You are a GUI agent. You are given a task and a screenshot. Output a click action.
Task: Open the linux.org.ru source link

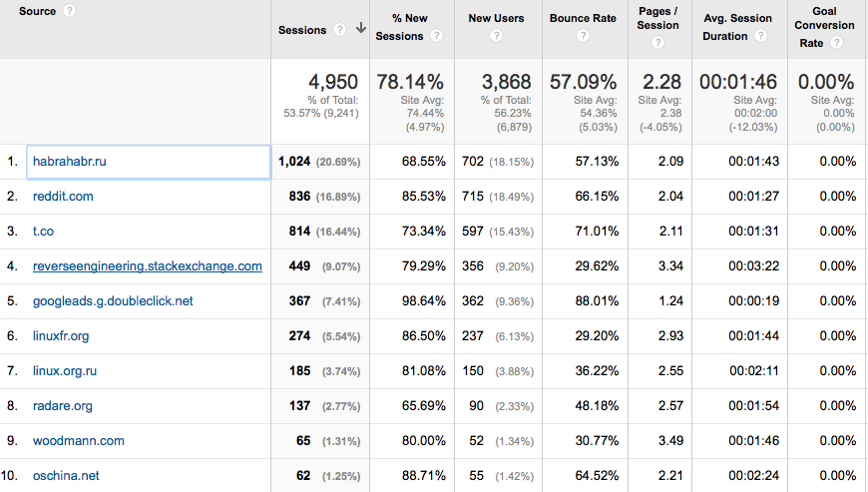pyautogui.click(x=64, y=371)
